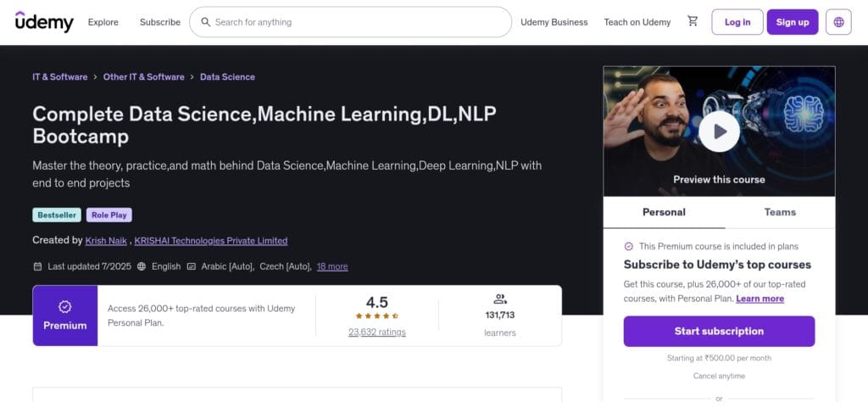
Task: Go to IT & Software breadcrumb
Action: 60,77
